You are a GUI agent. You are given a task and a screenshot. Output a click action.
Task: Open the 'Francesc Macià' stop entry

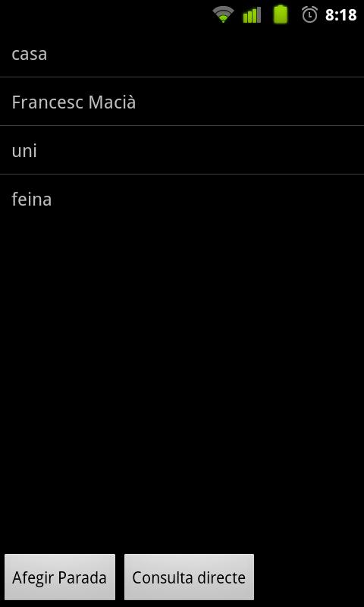point(182,102)
